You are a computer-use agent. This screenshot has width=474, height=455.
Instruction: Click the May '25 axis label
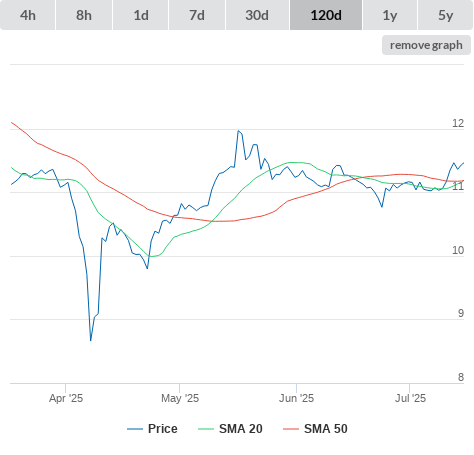pyautogui.click(x=180, y=398)
